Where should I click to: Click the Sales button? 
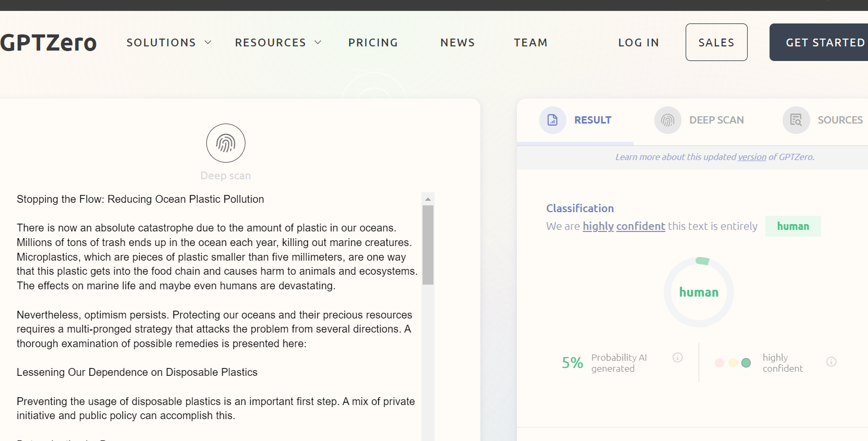pyautogui.click(x=716, y=42)
